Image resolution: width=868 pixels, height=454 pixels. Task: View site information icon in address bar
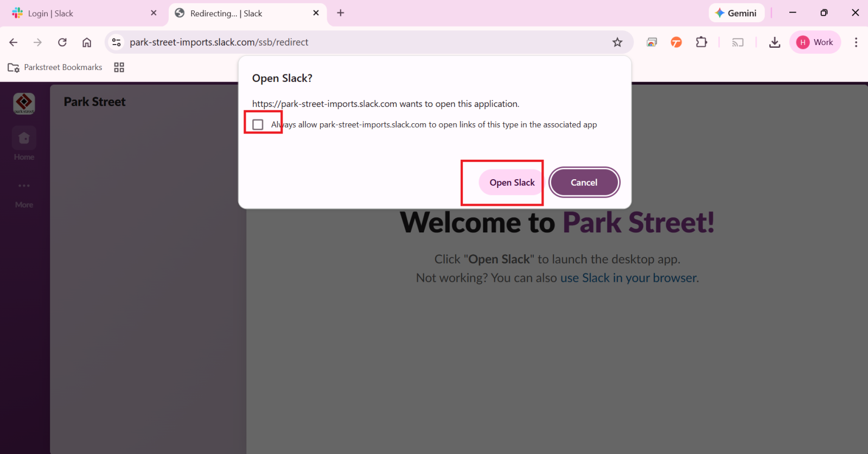pyautogui.click(x=116, y=42)
